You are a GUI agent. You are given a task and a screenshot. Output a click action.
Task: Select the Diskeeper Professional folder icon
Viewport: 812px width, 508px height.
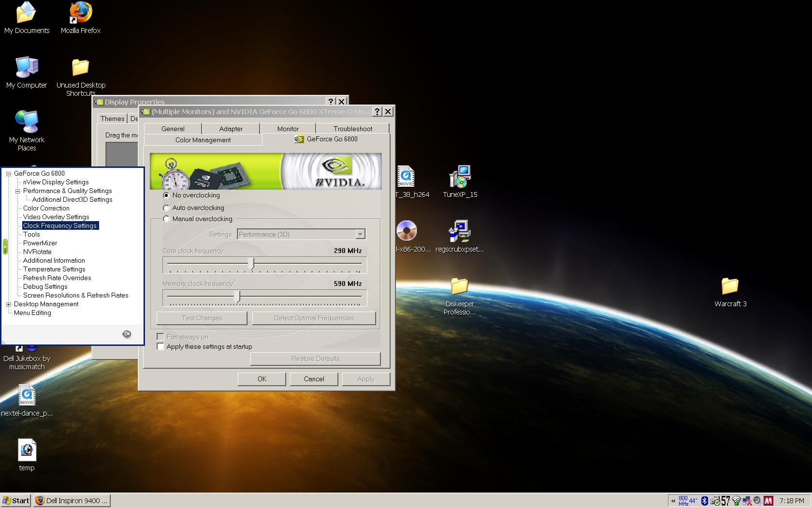tap(460, 297)
